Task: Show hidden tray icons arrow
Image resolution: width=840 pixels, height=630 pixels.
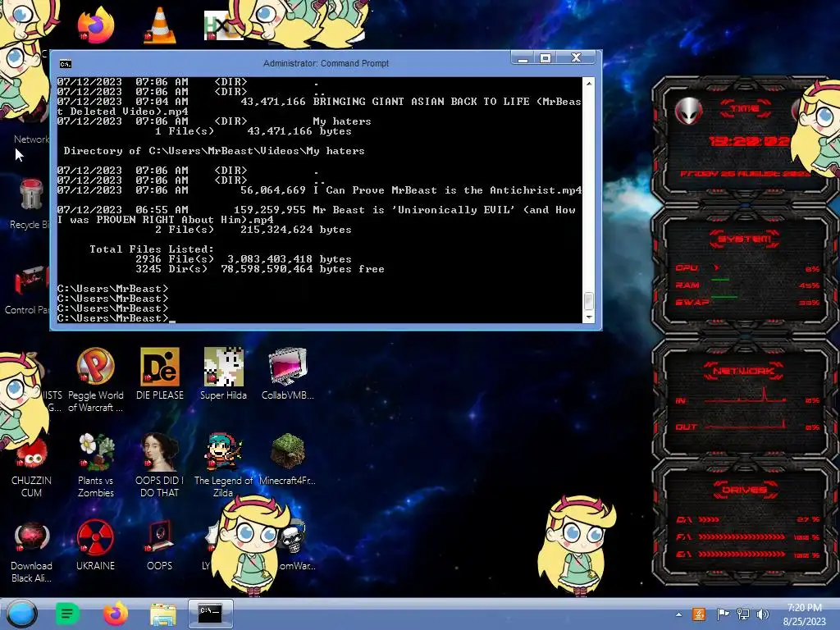Action: click(678, 615)
